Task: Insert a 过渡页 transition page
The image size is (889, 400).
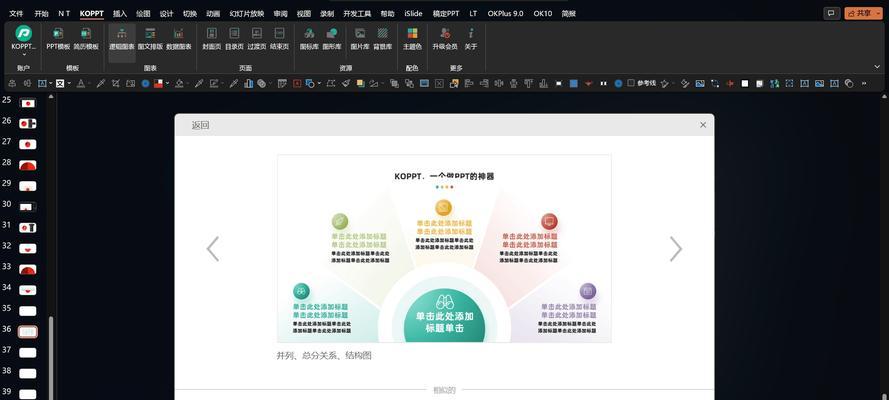Action: pos(257,39)
